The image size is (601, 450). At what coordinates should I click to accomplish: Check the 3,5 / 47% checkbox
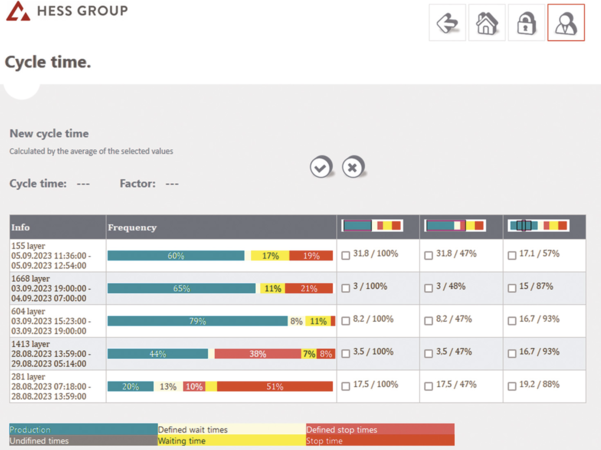tap(429, 353)
